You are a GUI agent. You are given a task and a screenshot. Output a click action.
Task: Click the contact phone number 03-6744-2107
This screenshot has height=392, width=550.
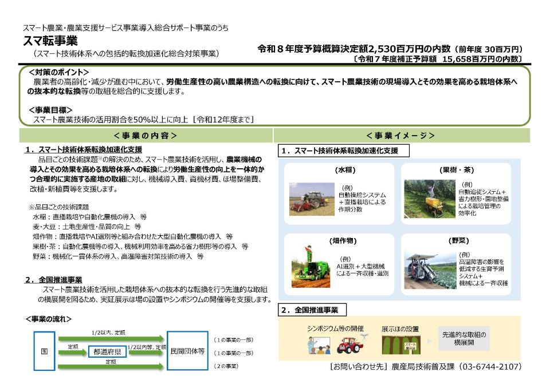(490, 366)
